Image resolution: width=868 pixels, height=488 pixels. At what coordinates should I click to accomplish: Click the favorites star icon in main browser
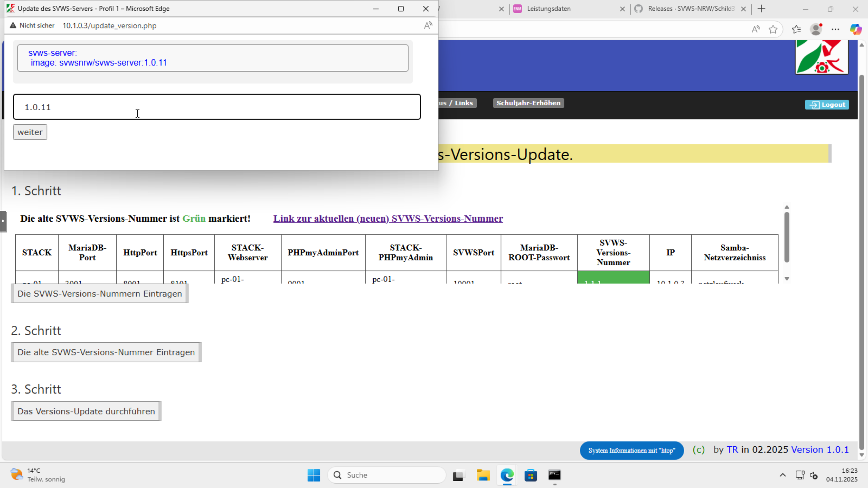pyautogui.click(x=773, y=29)
